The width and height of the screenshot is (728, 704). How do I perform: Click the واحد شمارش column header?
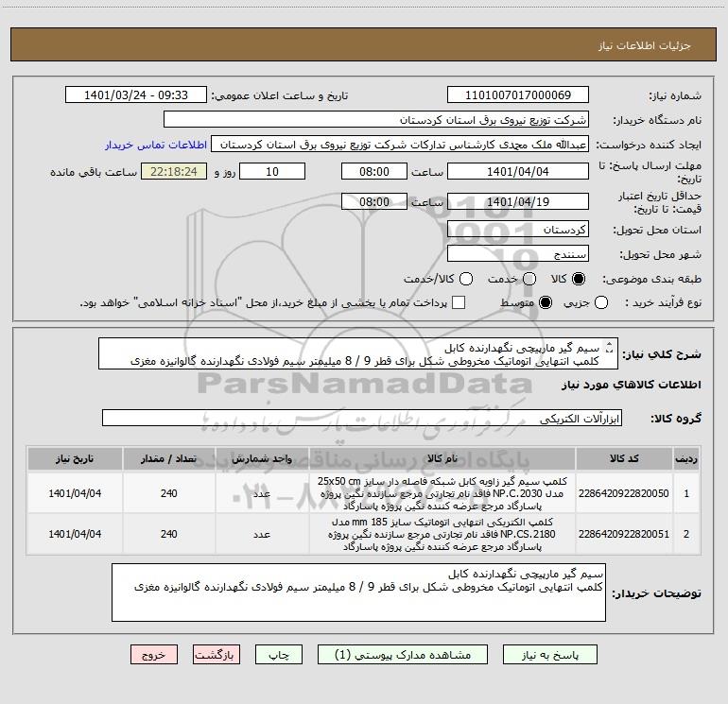[x=262, y=458]
